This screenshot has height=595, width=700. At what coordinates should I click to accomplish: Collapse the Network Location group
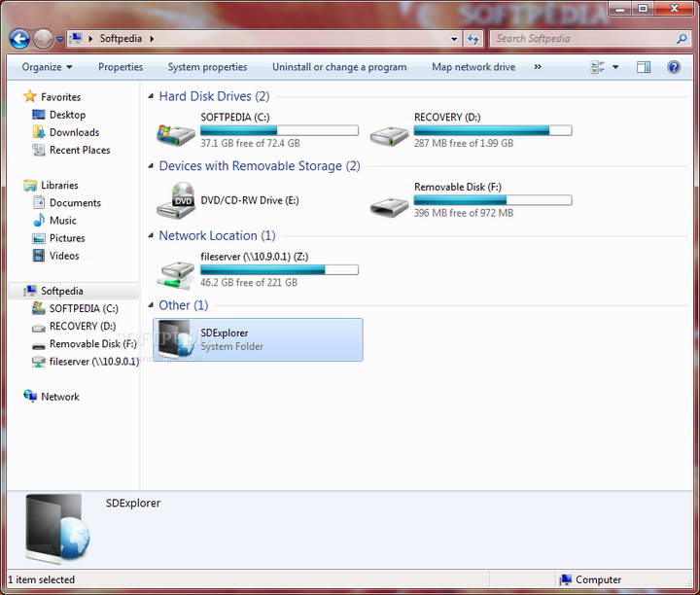pos(151,235)
